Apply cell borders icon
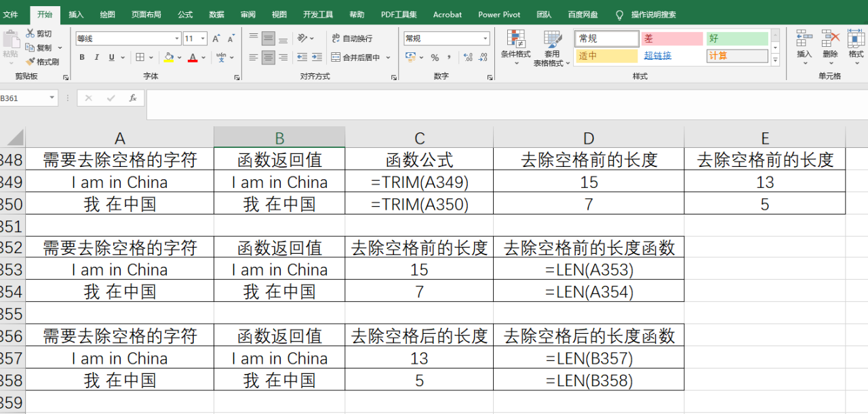This screenshot has width=868, height=414. pyautogui.click(x=140, y=58)
